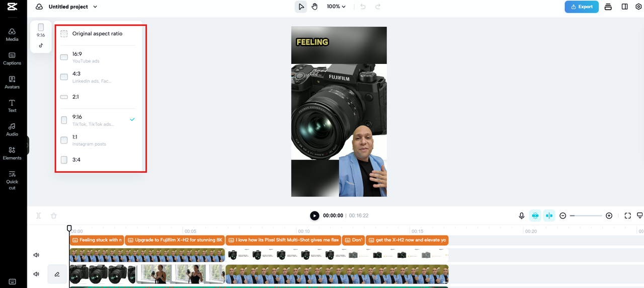
Task: Mute the lower video track
Action: (x=36, y=274)
